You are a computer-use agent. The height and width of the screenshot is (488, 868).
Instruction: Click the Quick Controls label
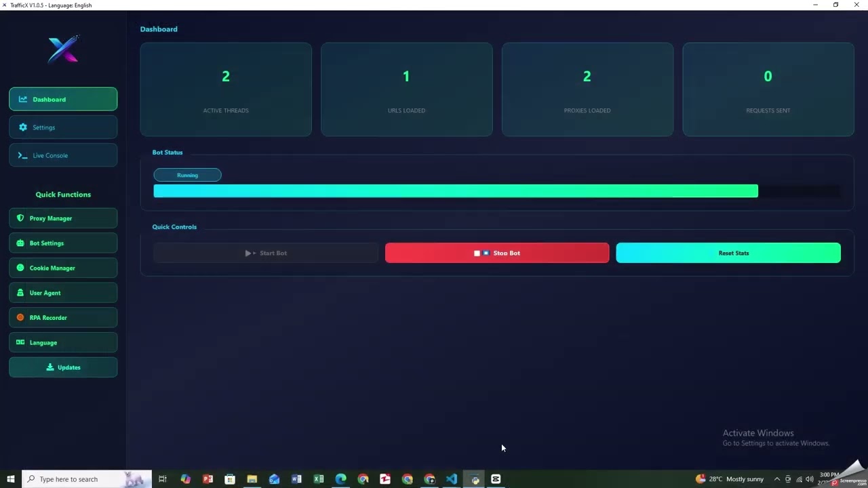[x=174, y=227]
